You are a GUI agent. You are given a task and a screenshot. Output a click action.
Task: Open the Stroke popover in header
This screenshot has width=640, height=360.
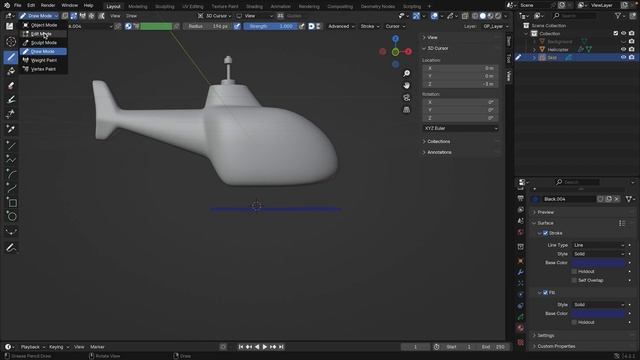pyautogui.click(x=369, y=27)
